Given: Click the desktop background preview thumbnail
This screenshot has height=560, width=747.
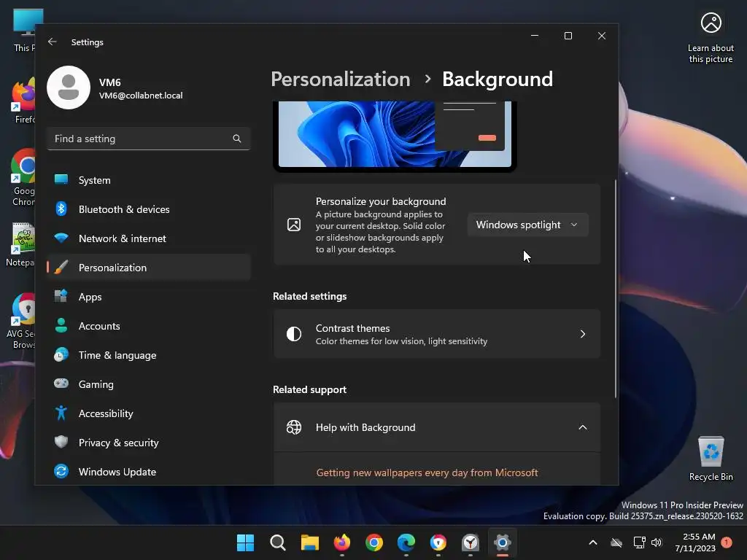Looking at the screenshot, I should pyautogui.click(x=395, y=135).
